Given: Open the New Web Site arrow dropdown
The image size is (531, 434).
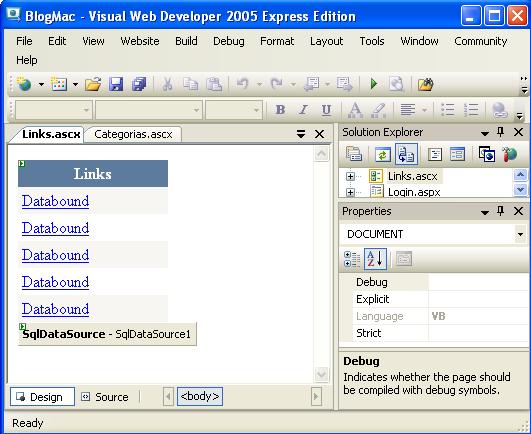Looking at the screenshot, I should click(x=41, y=84).
